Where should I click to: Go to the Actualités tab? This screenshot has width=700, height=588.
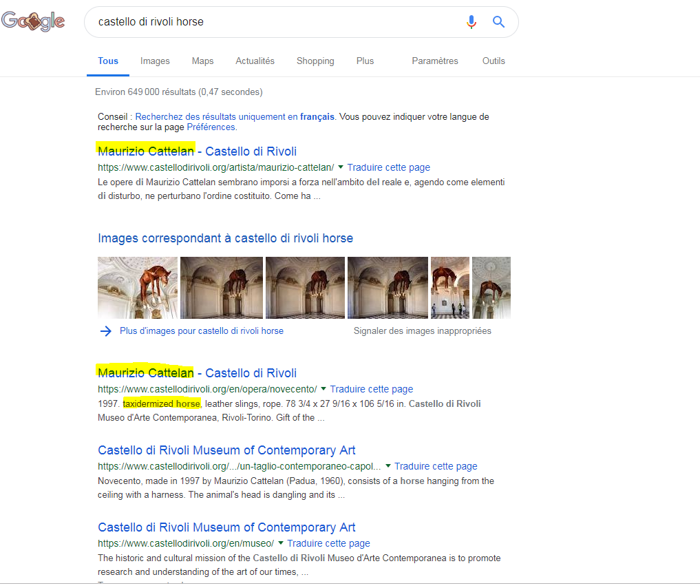point(255,61)
